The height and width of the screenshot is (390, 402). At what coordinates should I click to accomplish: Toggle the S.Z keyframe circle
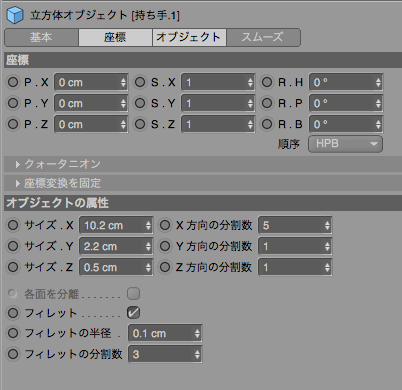coord(140,124)
